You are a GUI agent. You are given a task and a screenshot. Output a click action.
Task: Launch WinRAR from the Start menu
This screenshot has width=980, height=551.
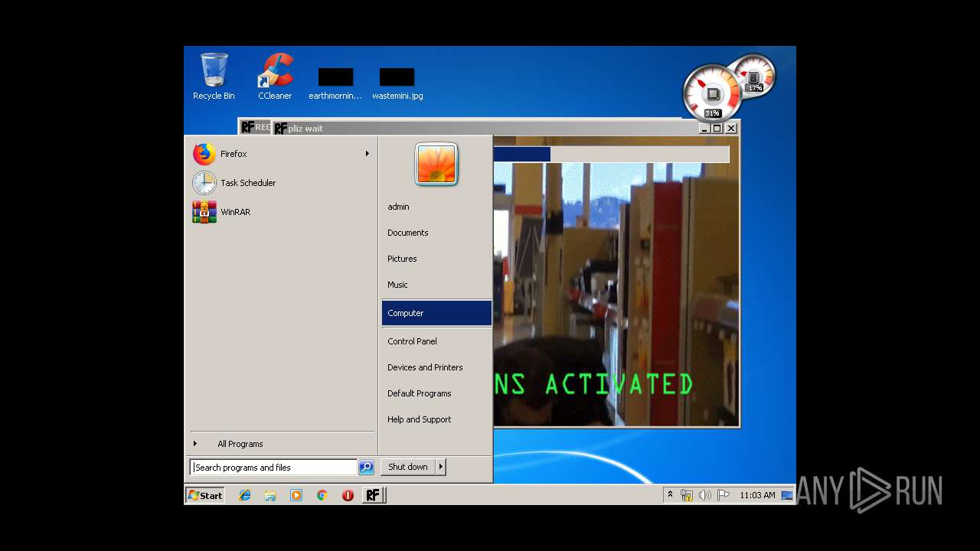click(282, 212)
